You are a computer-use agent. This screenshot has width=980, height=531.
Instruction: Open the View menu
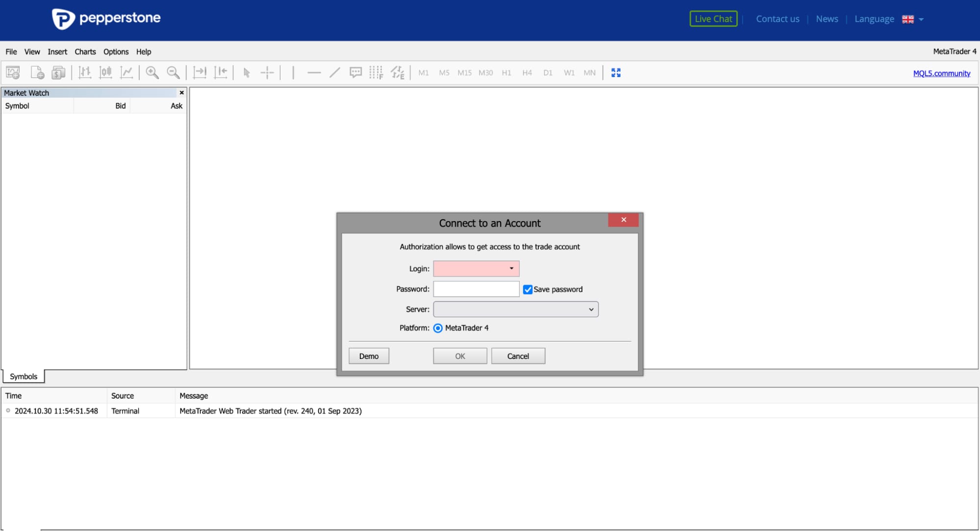32,51
